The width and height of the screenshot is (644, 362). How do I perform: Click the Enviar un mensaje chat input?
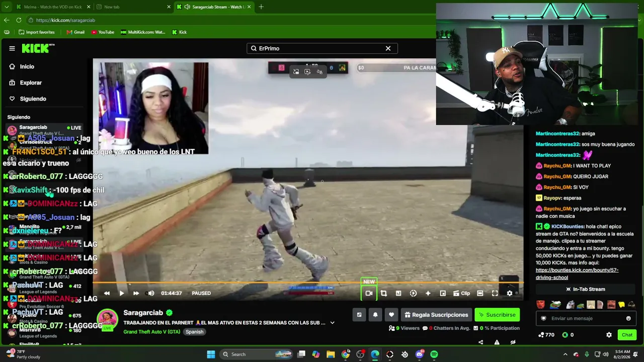[x=585, y=318]
